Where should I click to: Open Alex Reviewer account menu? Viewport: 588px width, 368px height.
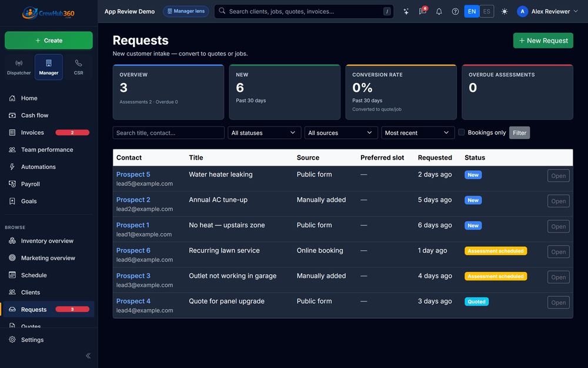[547, 12]
